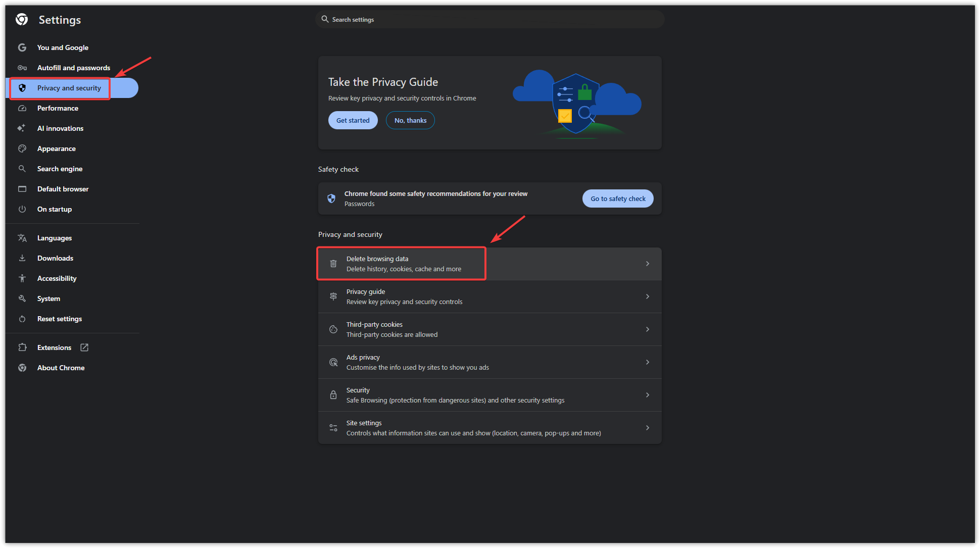Screen dimensions: 980x548
Task: Click the Extensions puzzle piece icon
Action: tap(22, 347)
